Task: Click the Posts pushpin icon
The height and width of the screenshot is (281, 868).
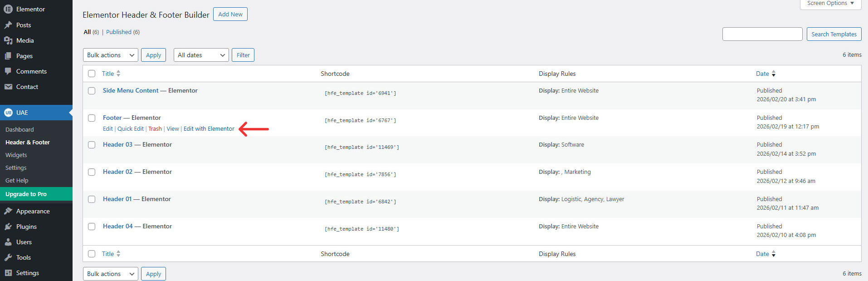Action: (8, 25)
